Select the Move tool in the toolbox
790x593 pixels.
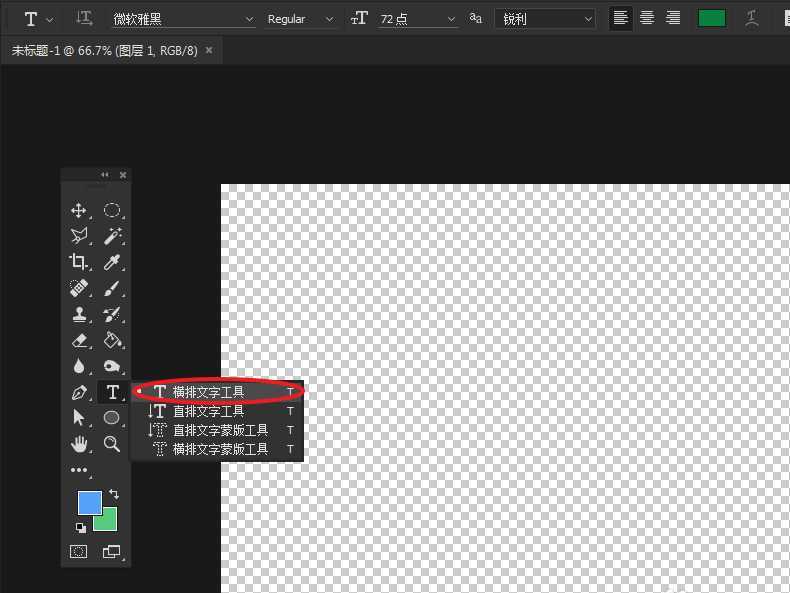click(79, 211)
